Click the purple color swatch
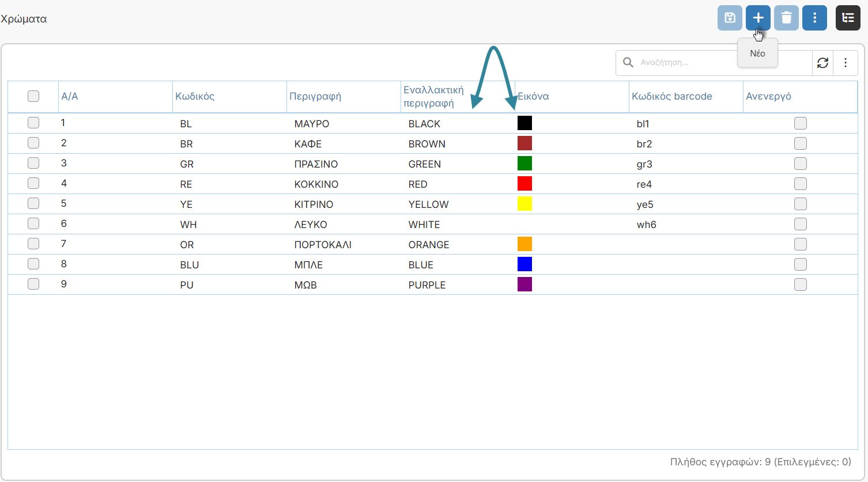The image size is (868, 482). (x=524, y=284)
